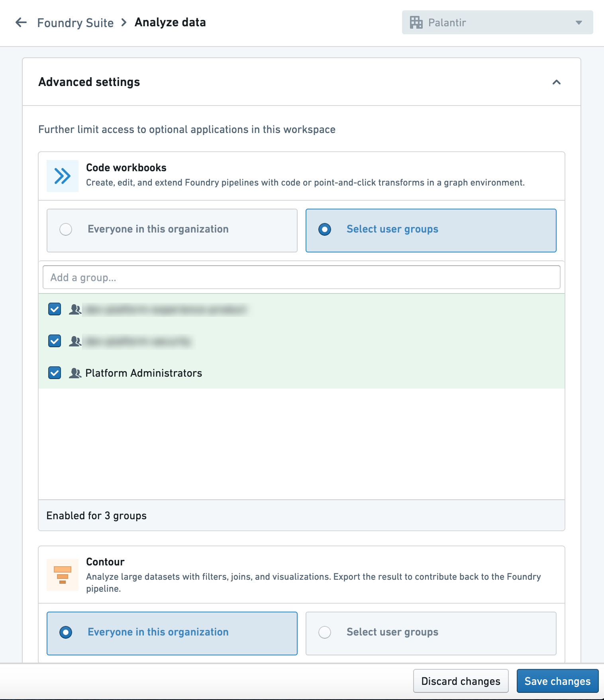The image size is (604, 700).
Task: Click the group icon of second blurred group
Action: point(75,341)
